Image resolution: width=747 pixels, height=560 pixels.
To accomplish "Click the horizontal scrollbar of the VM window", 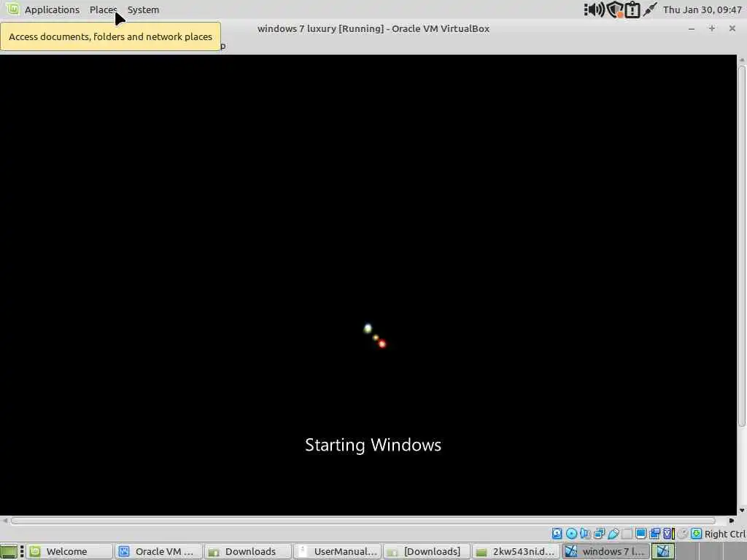I will point(363,521).
